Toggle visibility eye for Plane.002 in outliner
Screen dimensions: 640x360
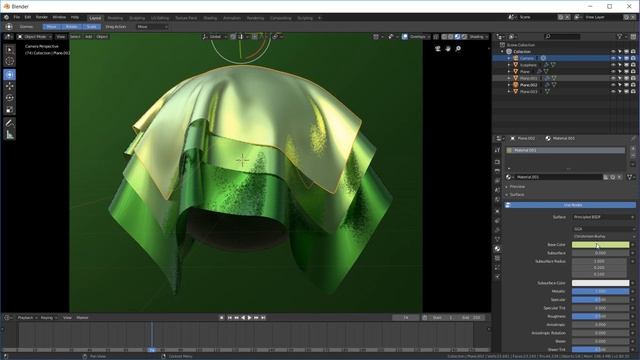coord(613,85)
